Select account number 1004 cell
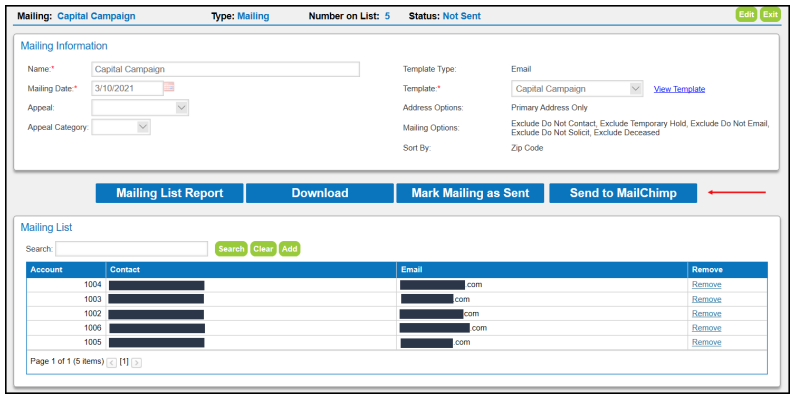Screen dimensions: 796x399 [67, 285]
